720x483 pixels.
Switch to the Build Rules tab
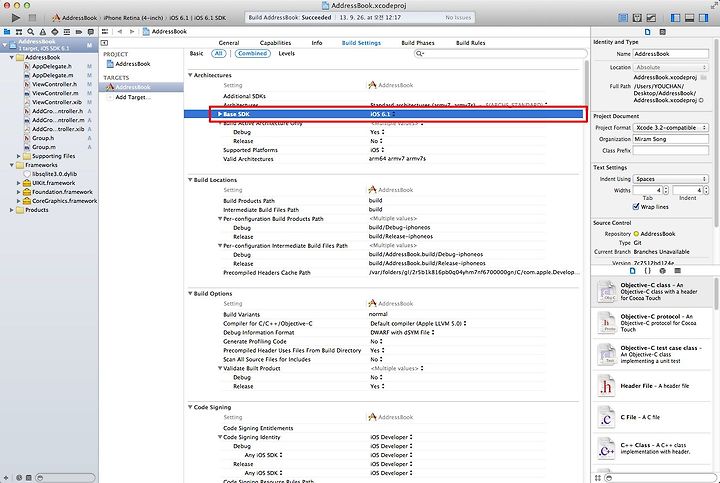point(471,43)
